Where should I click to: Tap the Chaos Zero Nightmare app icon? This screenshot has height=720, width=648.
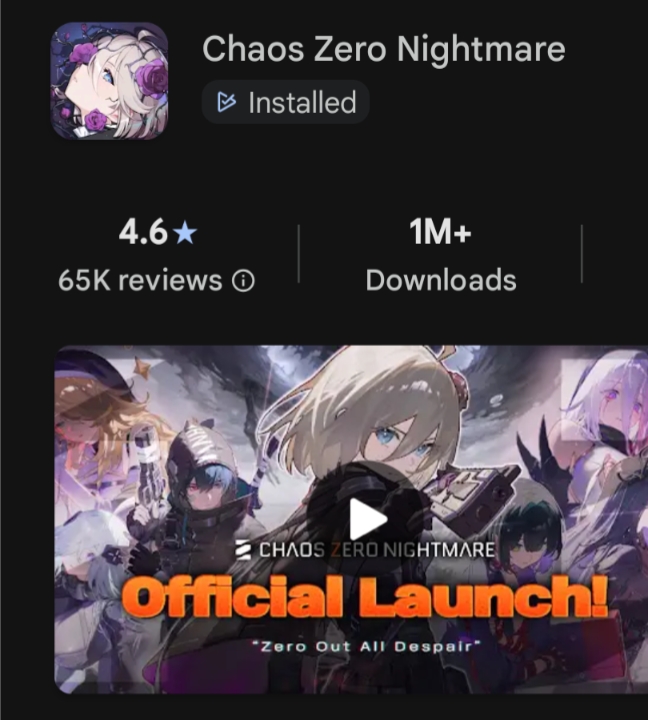(109, 81)
